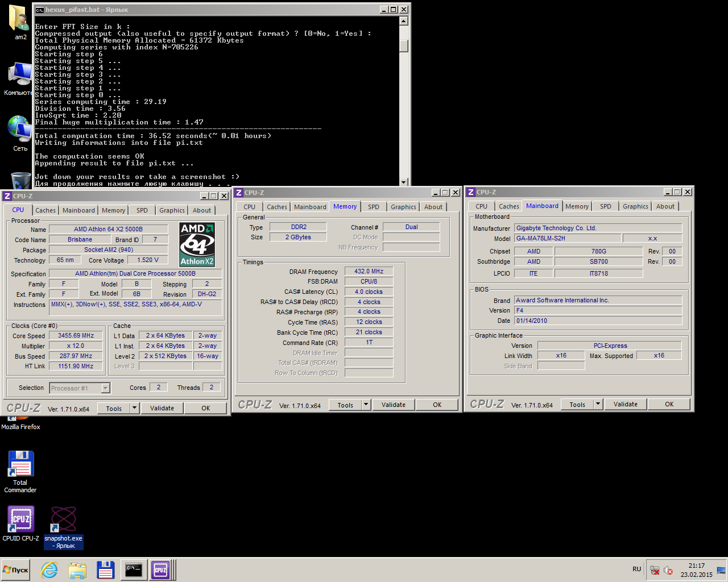This screenshot has width=728, height=582.
Task: Click the Core Voltage value 1.520 V
Action: click(x=148, y=260)
